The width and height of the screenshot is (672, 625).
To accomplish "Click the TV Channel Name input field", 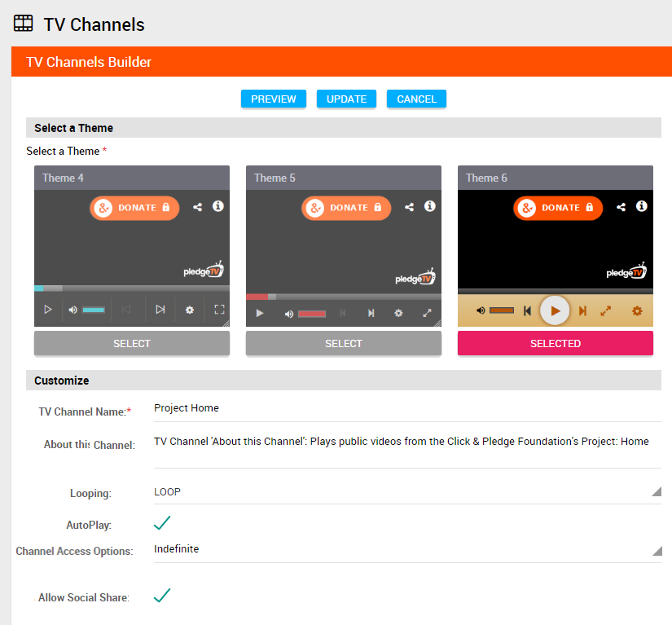I will pos(407,408).
